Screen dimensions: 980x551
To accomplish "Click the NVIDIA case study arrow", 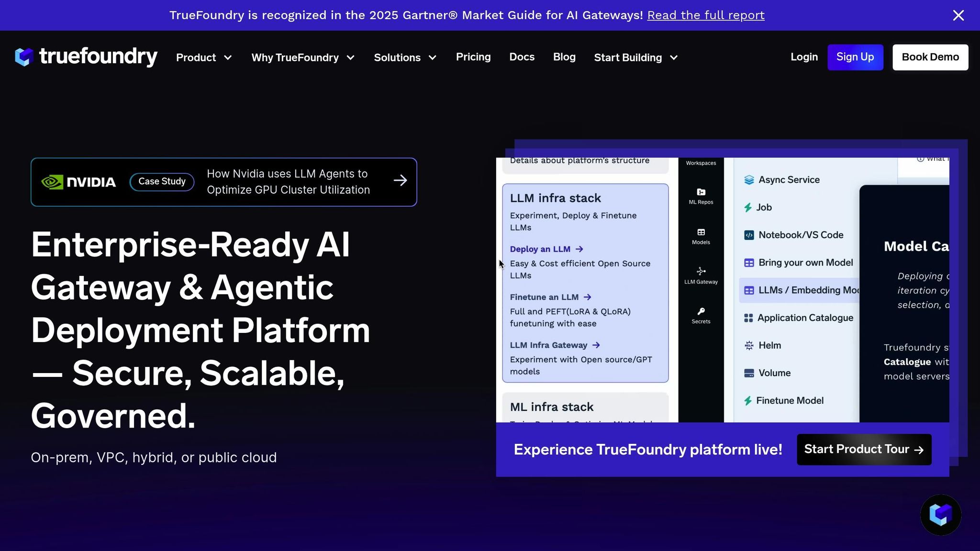I will coord(400,181).
